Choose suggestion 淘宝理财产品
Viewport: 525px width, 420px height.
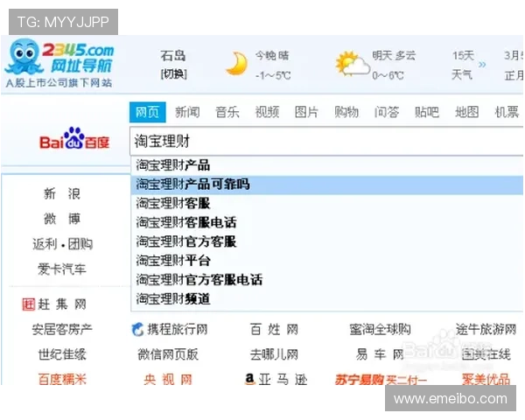[327, 165]
